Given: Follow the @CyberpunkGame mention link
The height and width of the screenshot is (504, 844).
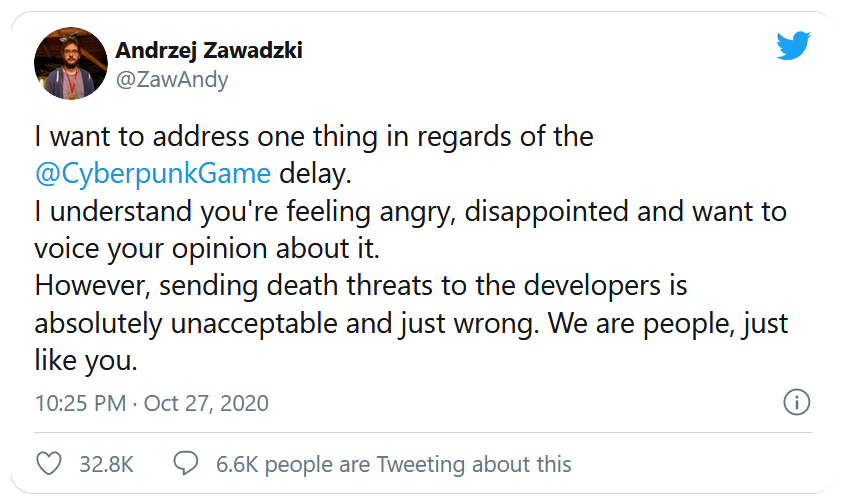Looking at the screenshot, I should pyautogui.click(x=152, y=173).
